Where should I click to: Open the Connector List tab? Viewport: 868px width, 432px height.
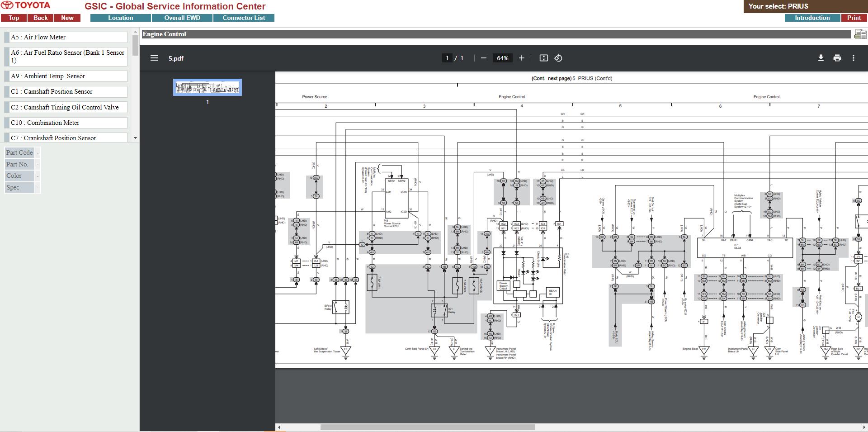pos(244,18)
